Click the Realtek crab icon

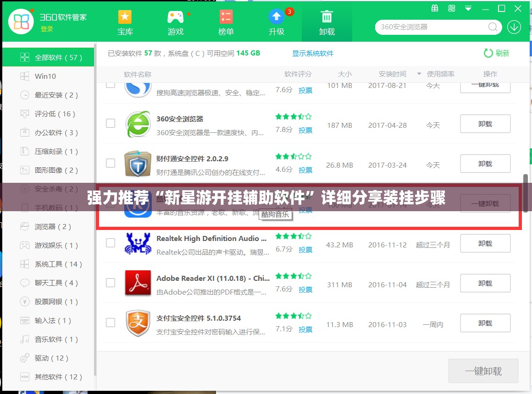tap(138, 243)
